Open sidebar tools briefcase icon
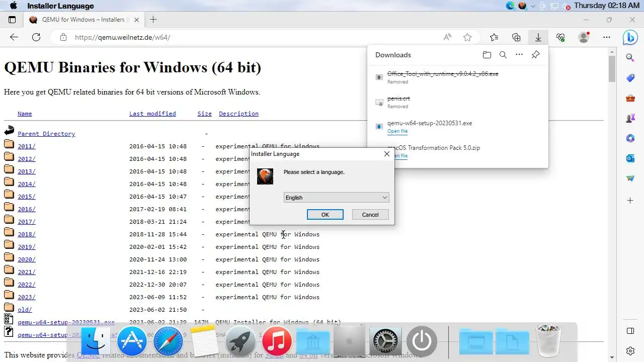Viewport: 644px width, 362px height. [x=630, y=98]
